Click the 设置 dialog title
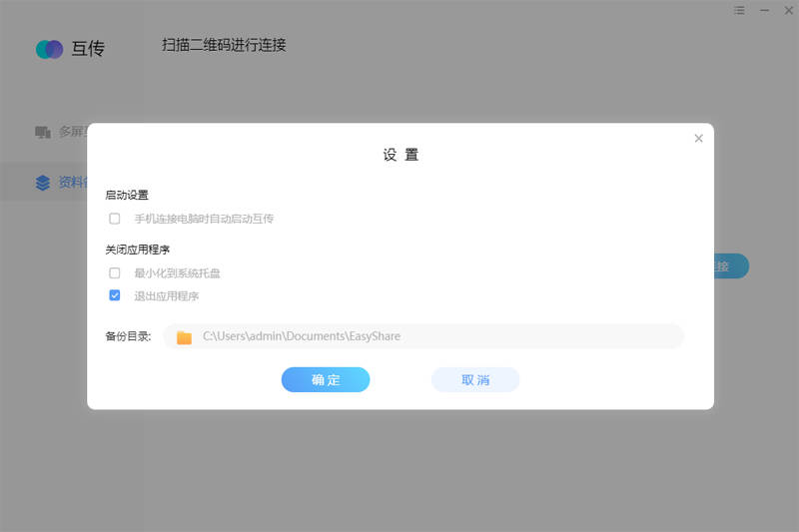Viewport: 799px width, 532px height. [x=401, y=155]
